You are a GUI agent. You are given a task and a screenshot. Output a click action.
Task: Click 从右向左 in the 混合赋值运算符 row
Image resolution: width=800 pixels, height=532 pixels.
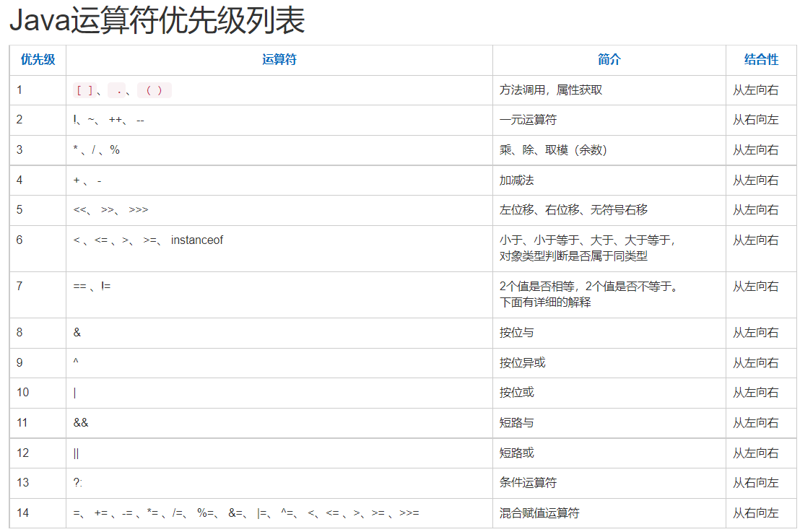(x=756, y=513)
